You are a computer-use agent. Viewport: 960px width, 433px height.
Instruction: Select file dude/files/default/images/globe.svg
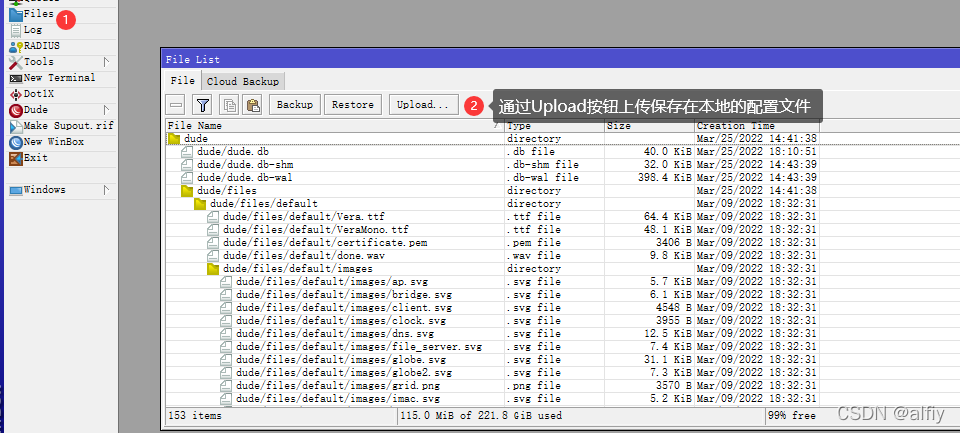[492, 360]
